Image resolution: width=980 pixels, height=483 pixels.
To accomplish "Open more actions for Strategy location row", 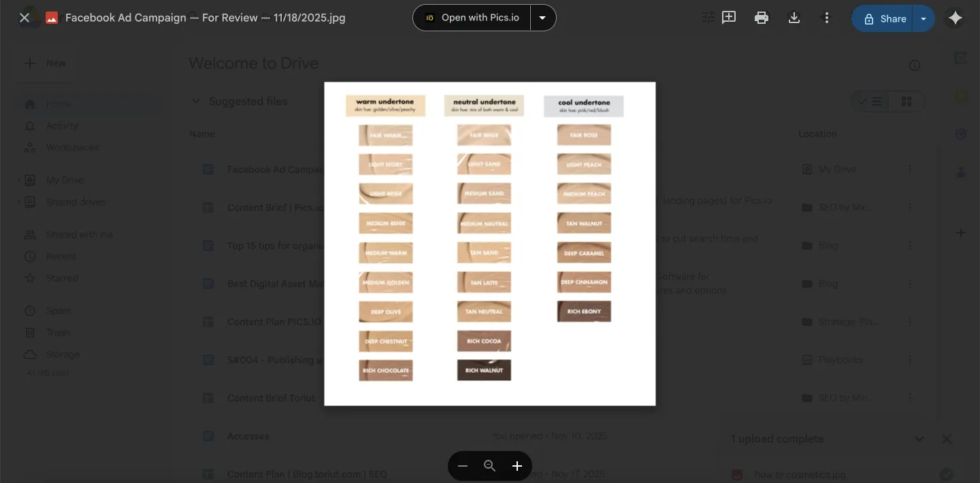I will click(x=910, y=322).
